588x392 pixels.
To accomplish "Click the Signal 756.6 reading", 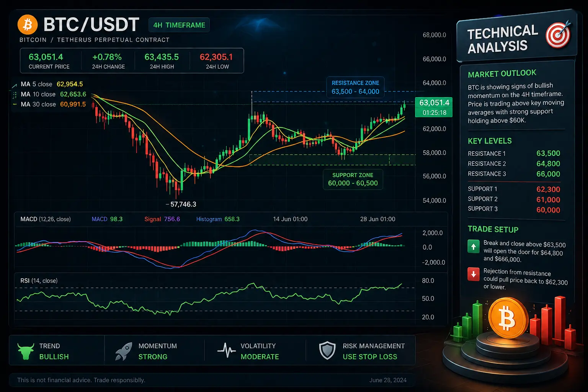I will click(x=162, y=219).
